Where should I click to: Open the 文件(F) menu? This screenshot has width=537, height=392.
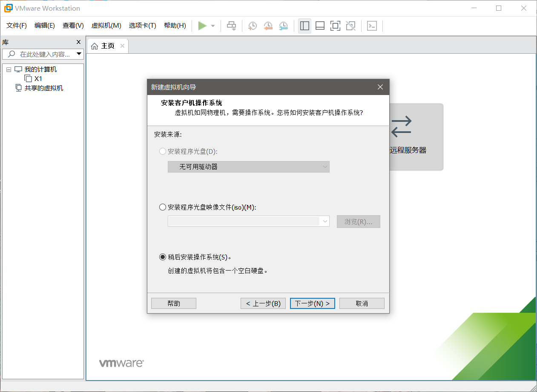pyautogui.click(x=17, y=26)
